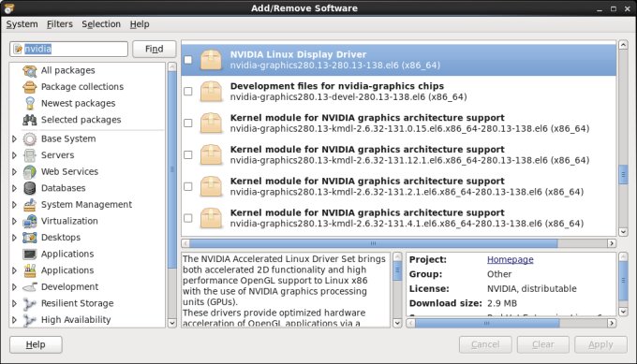Click the Apply button
The height and width of the screenshot is (364, 637).
click(600, 344)
